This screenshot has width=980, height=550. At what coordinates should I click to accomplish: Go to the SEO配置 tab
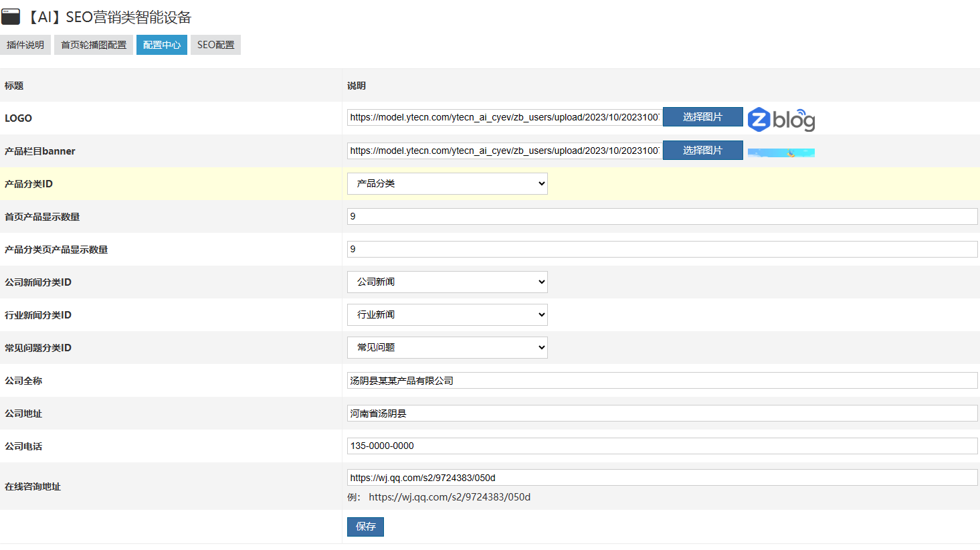coord(215,45)
